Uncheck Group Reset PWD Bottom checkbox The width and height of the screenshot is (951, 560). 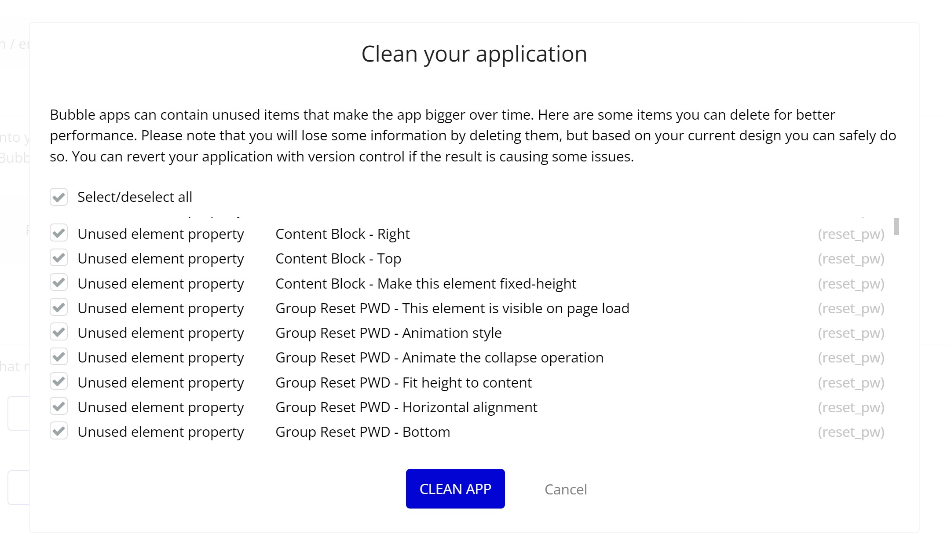[59, 431]
